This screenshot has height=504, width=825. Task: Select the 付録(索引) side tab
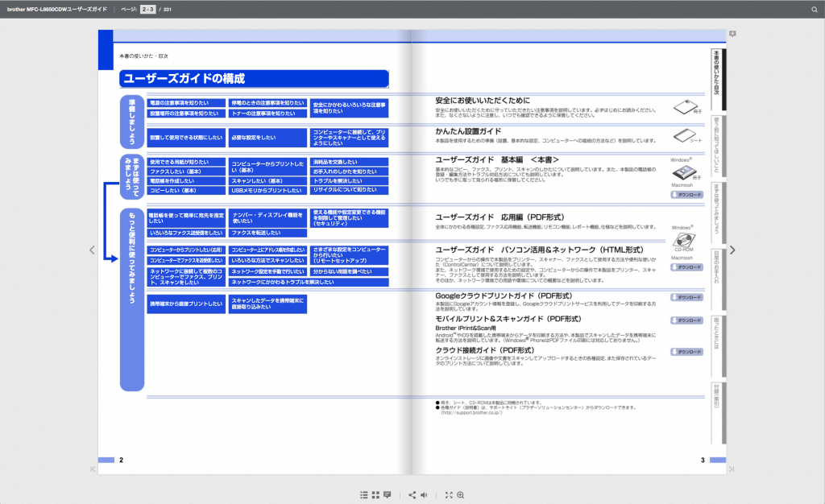coord(718,413)
